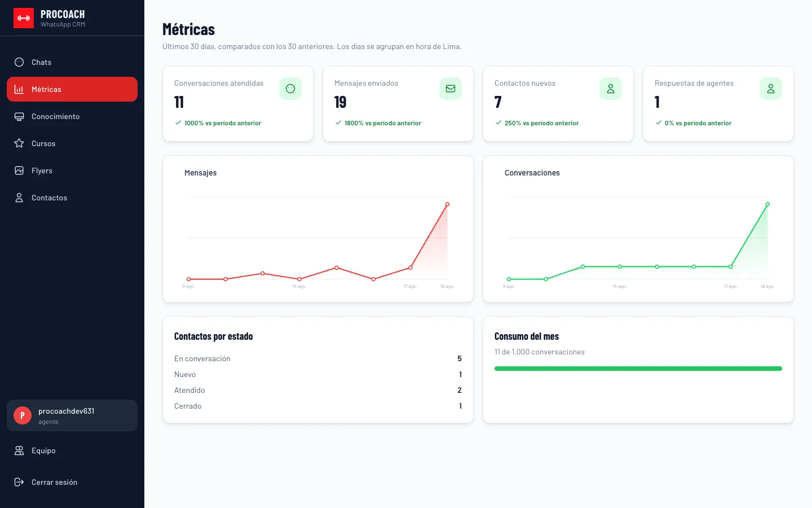The height and width of the screenshot is (508, 812).
Task: Click the Flyers image icon
Action: click(x=19, y=170)
